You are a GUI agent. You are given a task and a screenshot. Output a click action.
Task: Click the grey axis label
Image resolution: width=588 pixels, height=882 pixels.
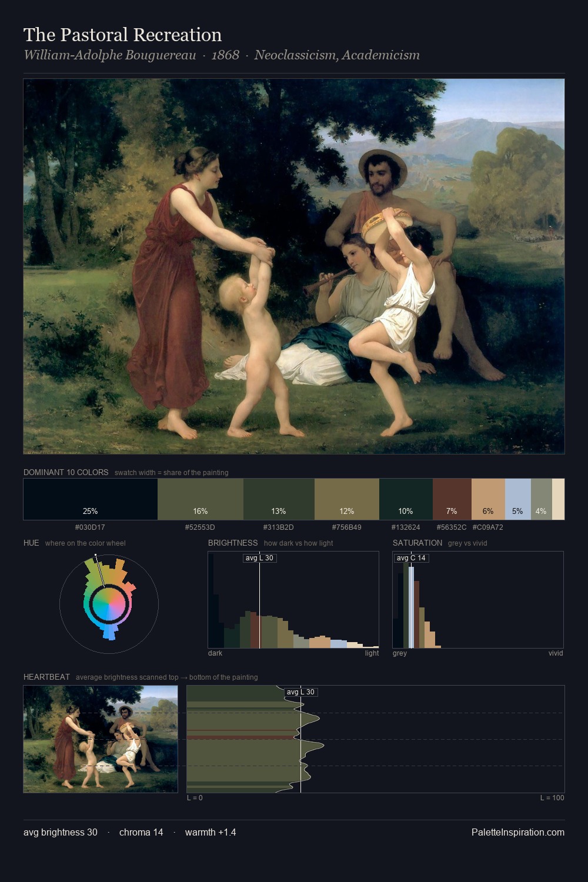point(400,653)
